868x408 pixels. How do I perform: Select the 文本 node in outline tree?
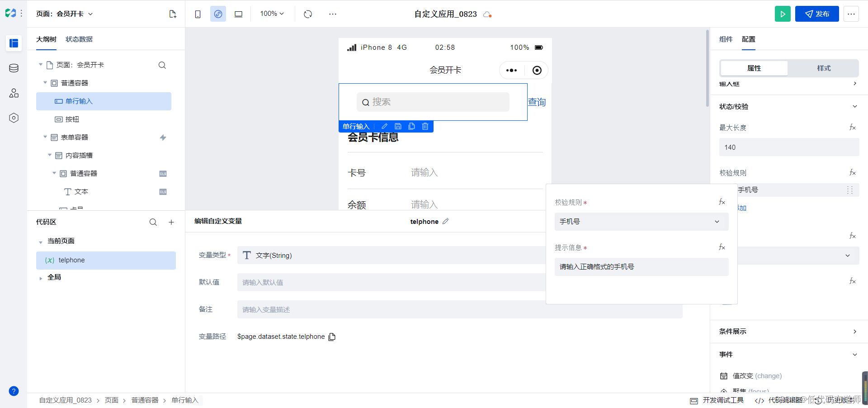(x=104, y=192)
